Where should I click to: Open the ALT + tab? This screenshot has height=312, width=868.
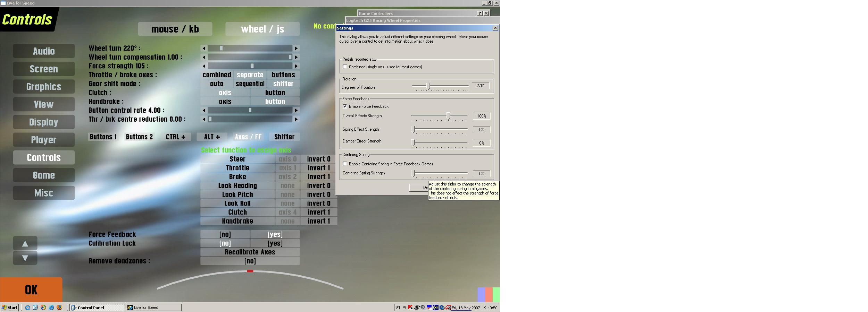pyautogui.click(x=212, y=137)
